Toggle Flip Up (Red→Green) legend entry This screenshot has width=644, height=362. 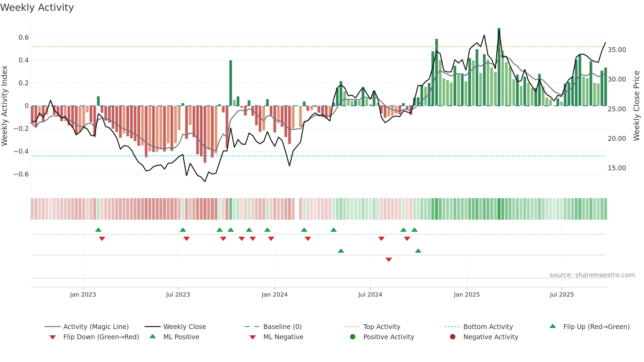coord(590,327)
